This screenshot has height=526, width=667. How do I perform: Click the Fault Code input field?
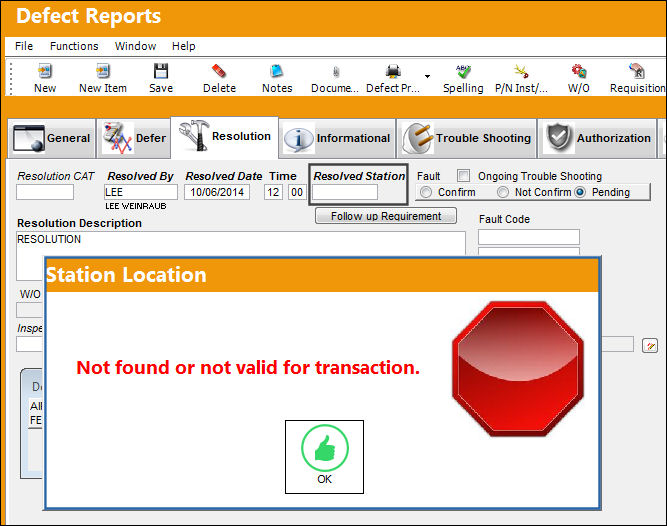pos(529,237)
